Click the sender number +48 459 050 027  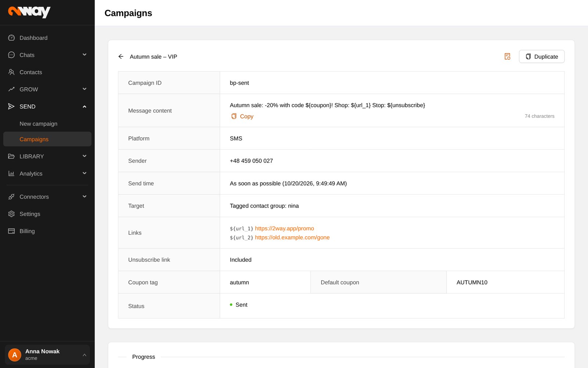pos(251,161)
